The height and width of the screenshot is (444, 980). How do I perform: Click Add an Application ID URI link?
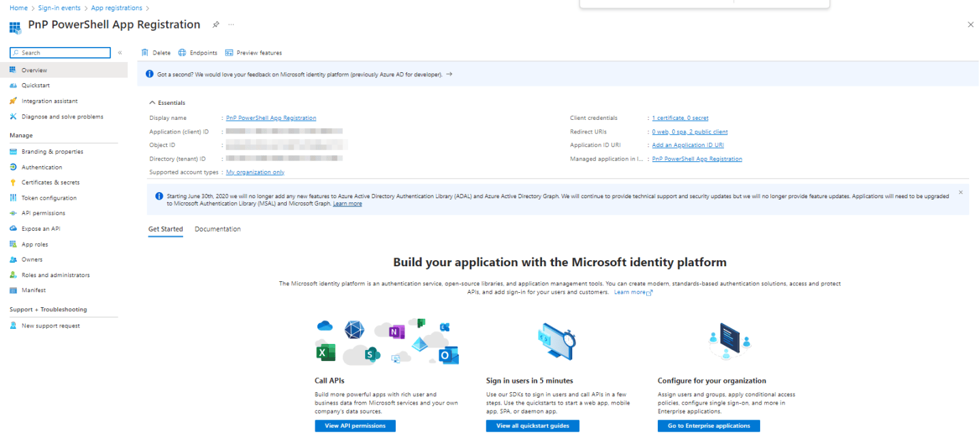(x=688, y=145)
